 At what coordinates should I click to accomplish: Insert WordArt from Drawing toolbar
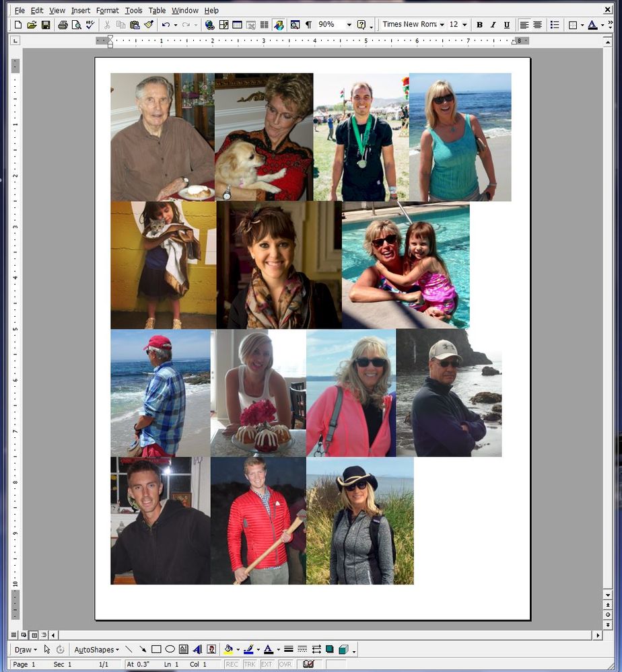pos(197,650)
